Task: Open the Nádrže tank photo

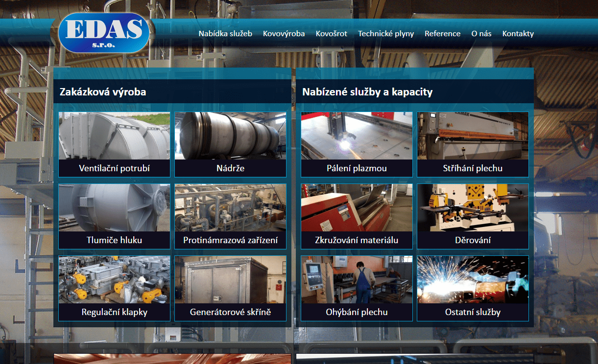Action: click(x=230, y=136)
